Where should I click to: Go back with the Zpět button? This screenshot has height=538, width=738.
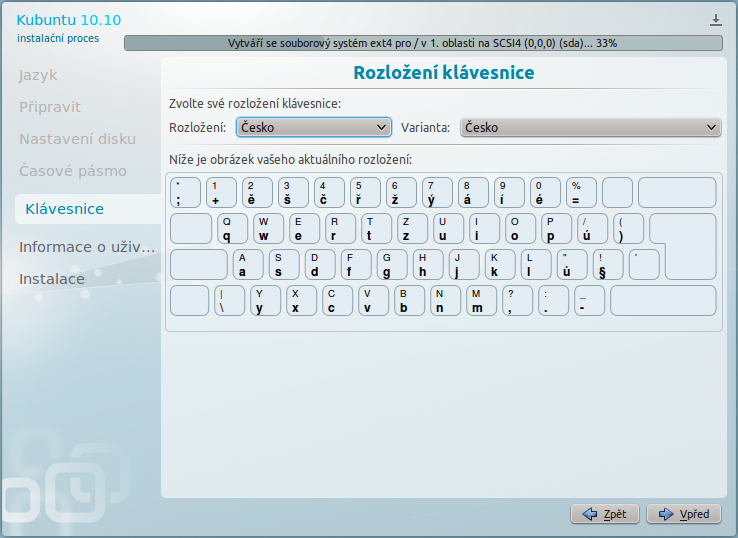(605, 514)
